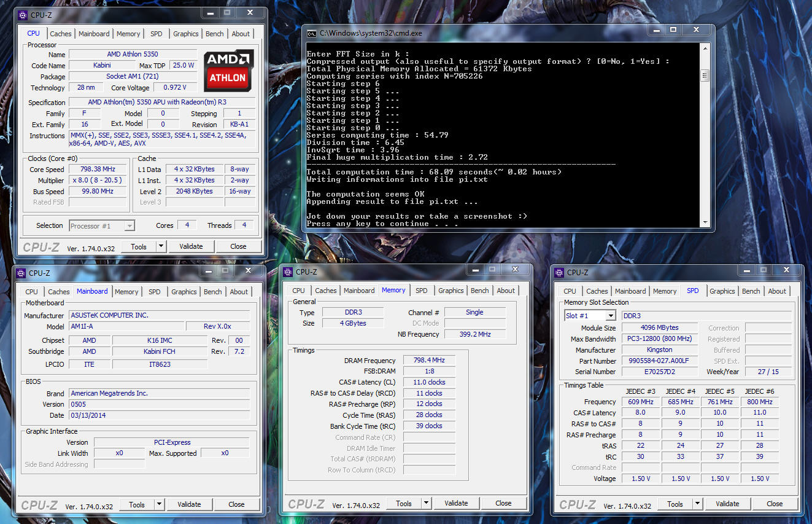Click the BIOS Date field 03/13/2014
This screenshot has height=524, width=812.
click(159, 415)
